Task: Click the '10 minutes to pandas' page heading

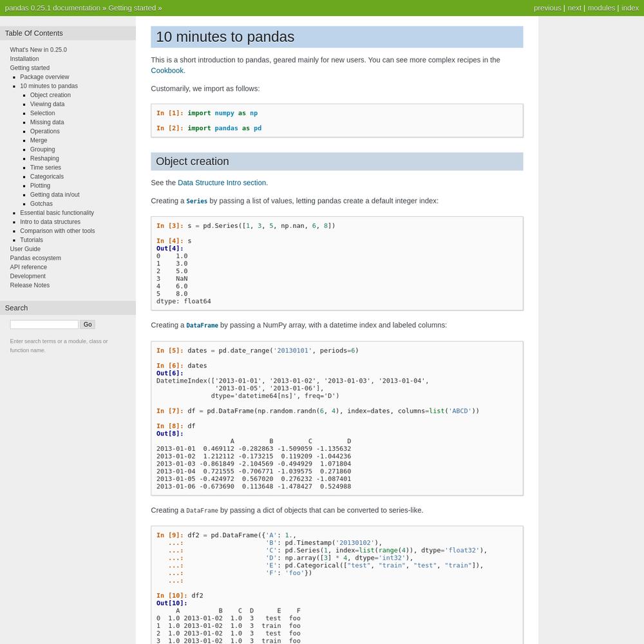Action: (x=225, y=37)
